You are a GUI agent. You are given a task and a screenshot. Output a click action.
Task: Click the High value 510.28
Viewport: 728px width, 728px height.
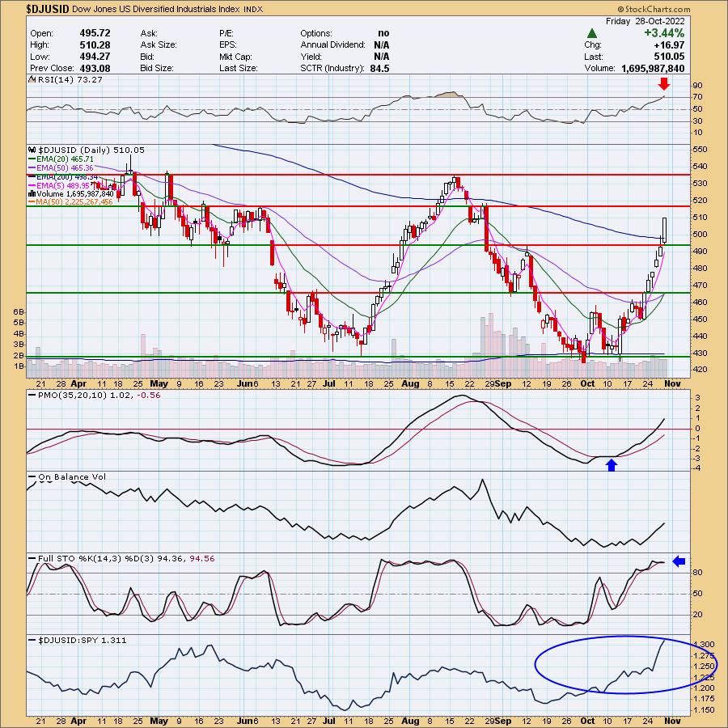coord(95,44)
